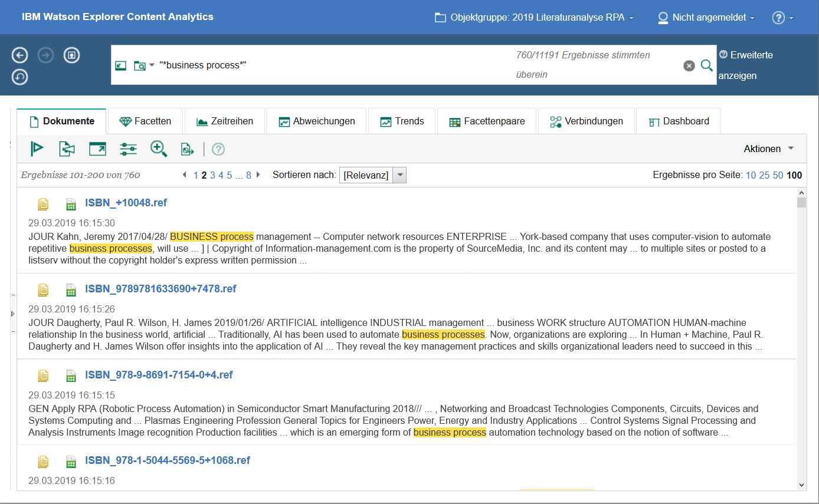Expand the arrow next to the search folder icon
This screenshot has height=504, width=819.
pyautogui.click(x=152, y=65)
